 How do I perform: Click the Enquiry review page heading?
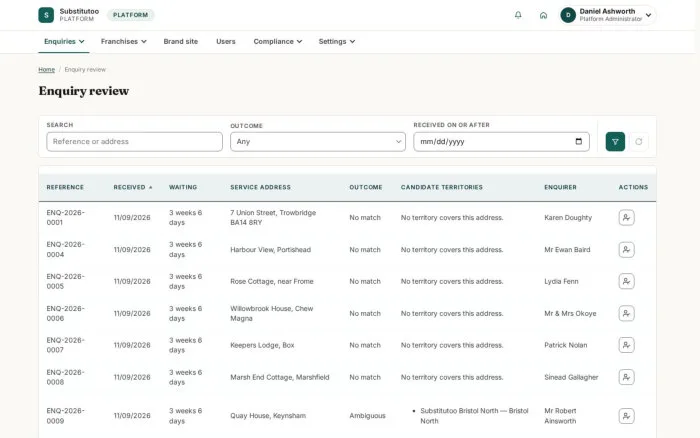pos(83,91)
